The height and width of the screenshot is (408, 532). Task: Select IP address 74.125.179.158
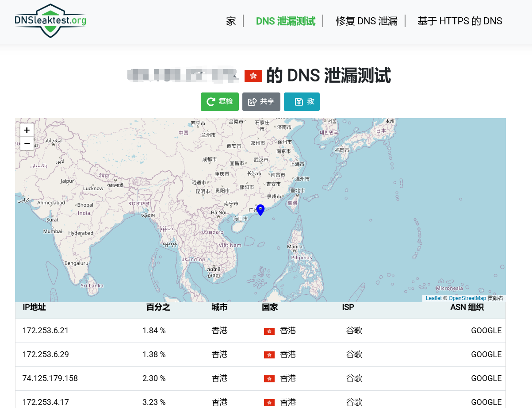coord(50,378)
